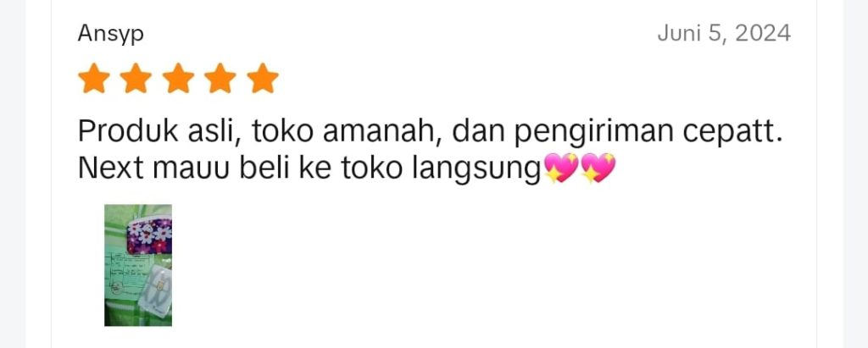
Task: Click the fifth orange rating star
Action: click(263, 78)
